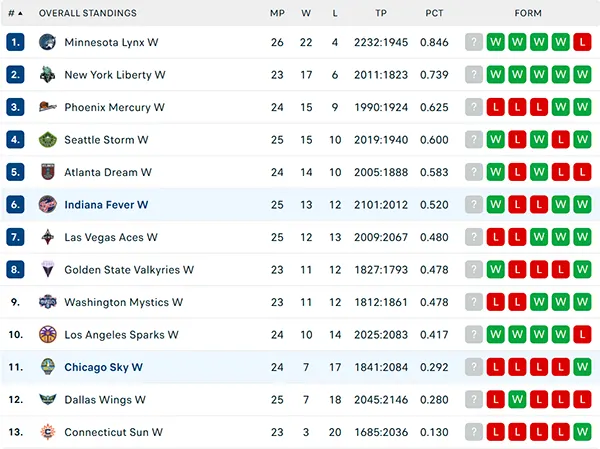Click the gray question mark for Minnesota Lynx
Viewport: 600px width, 449px height.
pyautogui.click(x=474, y=42)
